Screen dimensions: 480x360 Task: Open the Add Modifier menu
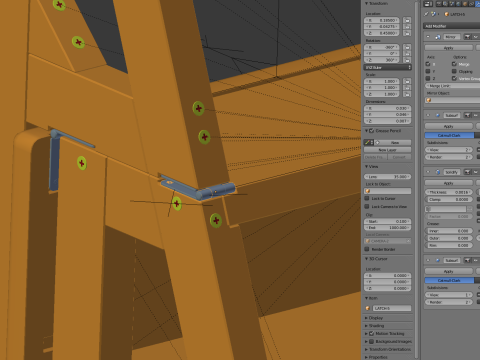(x=452, y=26)
